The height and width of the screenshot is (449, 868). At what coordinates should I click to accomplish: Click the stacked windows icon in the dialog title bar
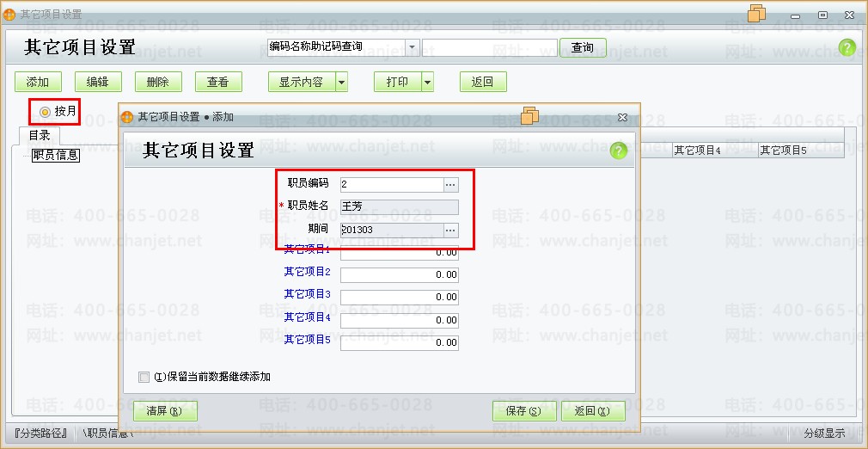pyautogui.click(x=529, y=115)
